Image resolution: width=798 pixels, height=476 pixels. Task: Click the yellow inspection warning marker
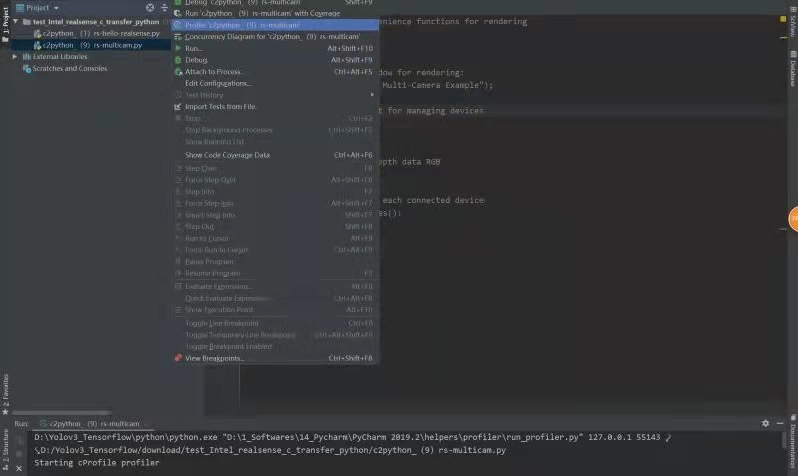pos(783,19)
